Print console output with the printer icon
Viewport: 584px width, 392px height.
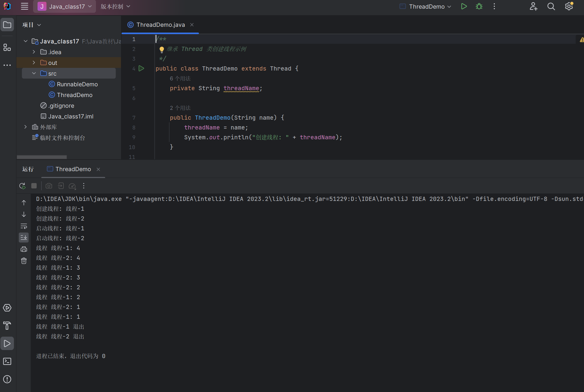click(x=24, y=249)
